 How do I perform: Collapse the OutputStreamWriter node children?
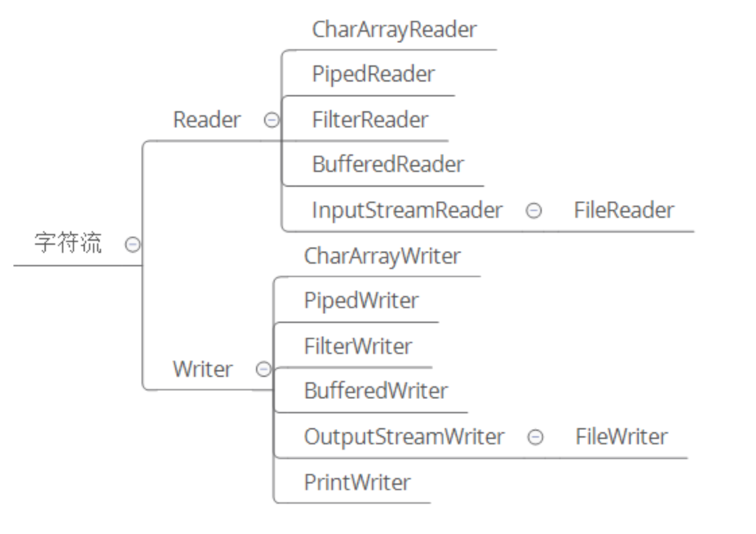[x=534, y=438]
